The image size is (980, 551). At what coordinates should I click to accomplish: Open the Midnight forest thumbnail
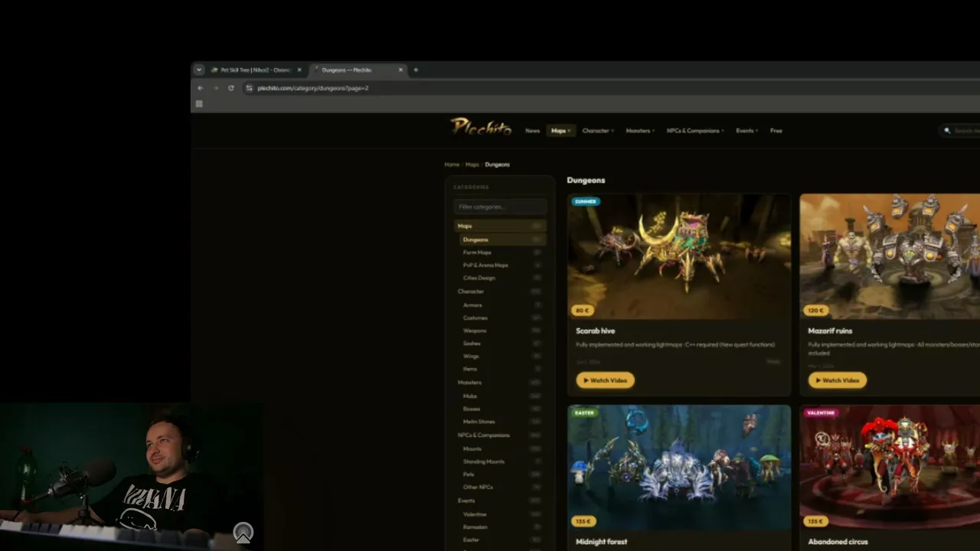[679, 468]
